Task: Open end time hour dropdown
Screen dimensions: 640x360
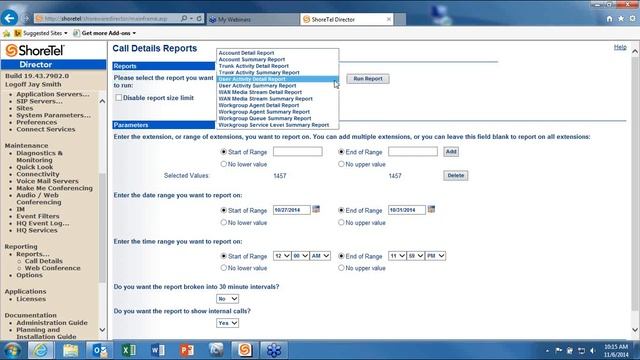Action: click(x=397, y=256)
